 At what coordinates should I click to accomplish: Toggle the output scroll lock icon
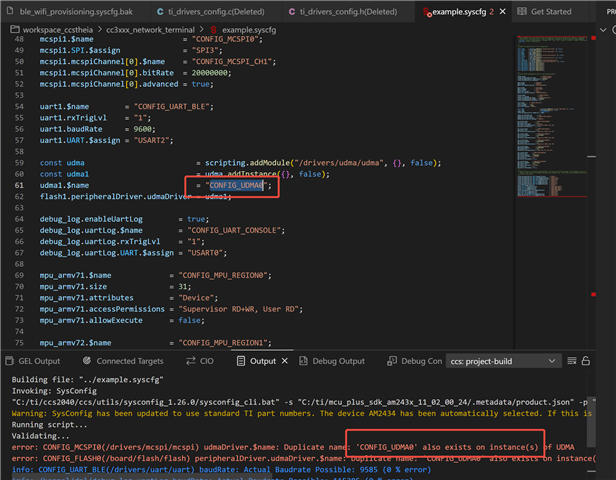pos(586,361)
